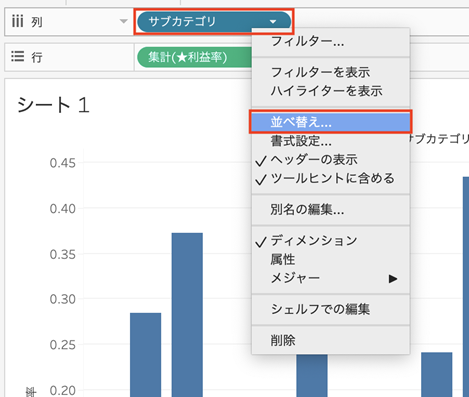Click the 行 shelf label text

click(37, 57)
